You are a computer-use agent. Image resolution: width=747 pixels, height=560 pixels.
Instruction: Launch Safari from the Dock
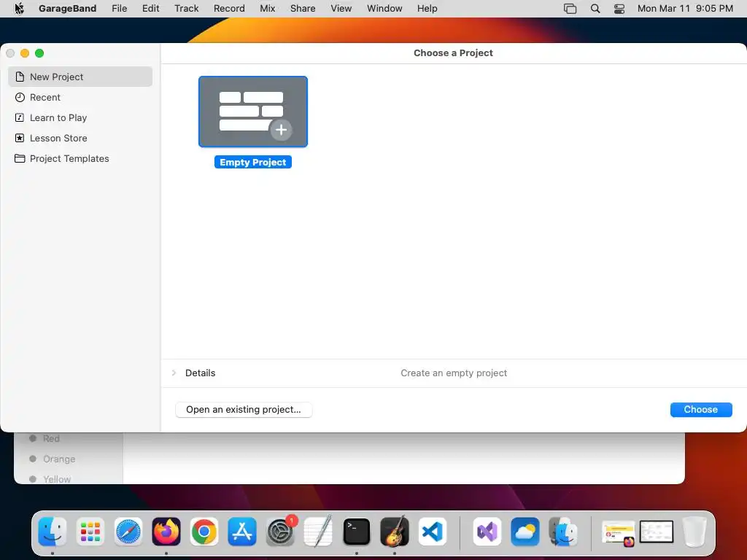(128, 532)
